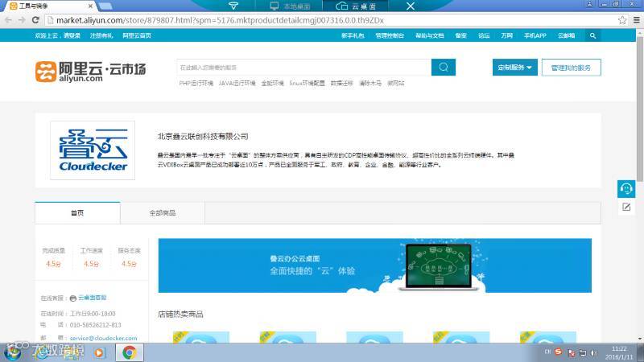Click 万网 in the top nav
The height and width of the screenshot is (362, 644).
(507, 35)
